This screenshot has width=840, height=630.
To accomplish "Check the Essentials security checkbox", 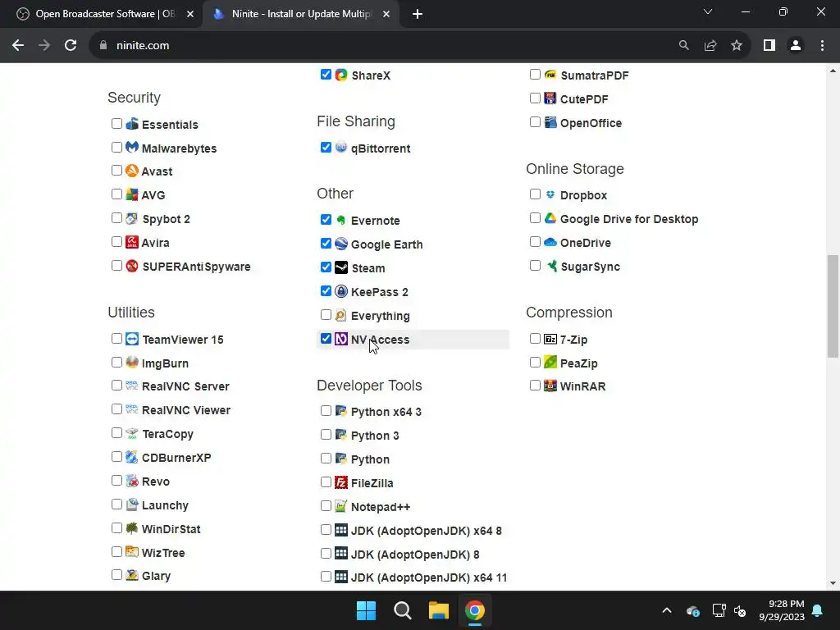I will (x=116, y=124).
